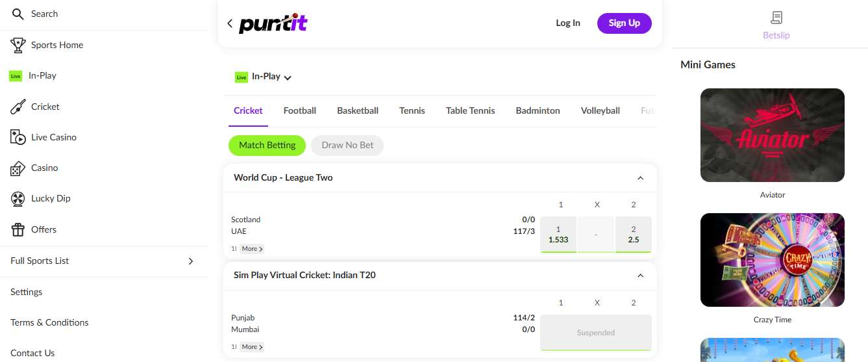The height and width of the screenshot is (362, 868).
Task: Switch to the Cricket tab
Action: click(x=248, y=110)
